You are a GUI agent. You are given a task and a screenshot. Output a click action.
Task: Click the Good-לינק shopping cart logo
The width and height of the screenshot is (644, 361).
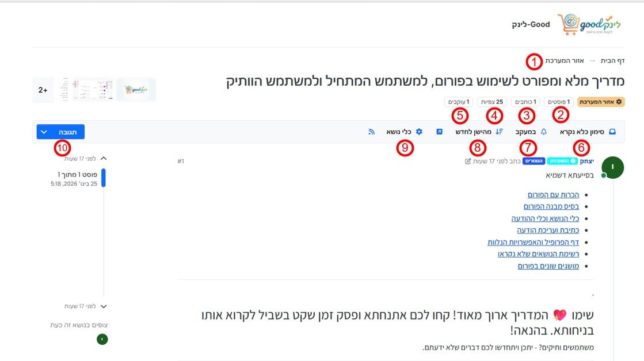coord(589,24)
